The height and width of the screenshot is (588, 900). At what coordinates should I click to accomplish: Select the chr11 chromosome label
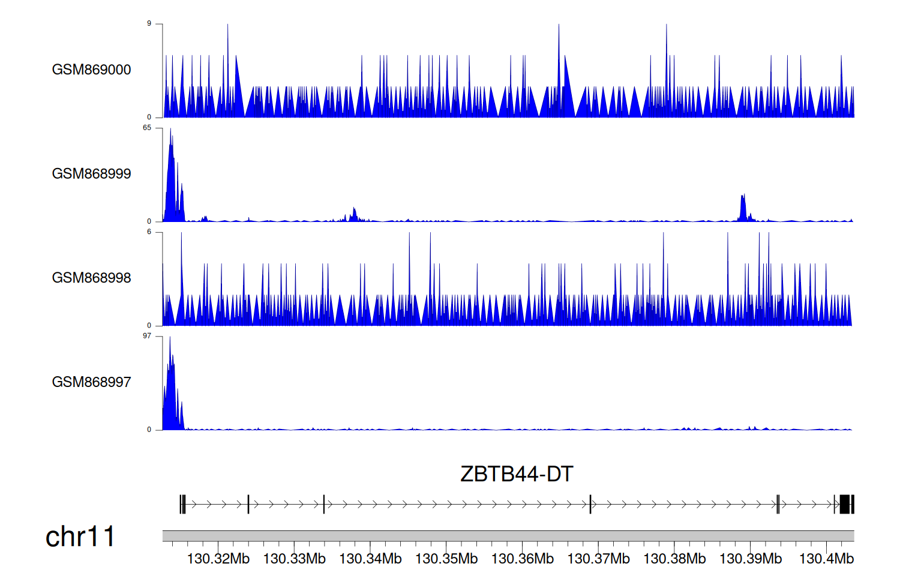(80, 536)
